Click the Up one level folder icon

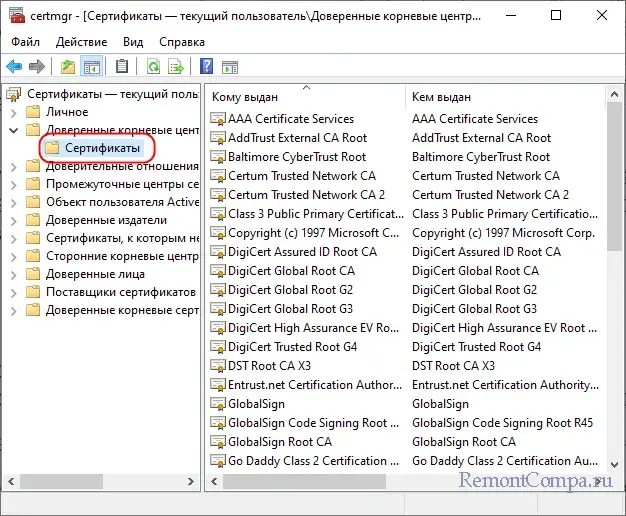coord(68,67)
